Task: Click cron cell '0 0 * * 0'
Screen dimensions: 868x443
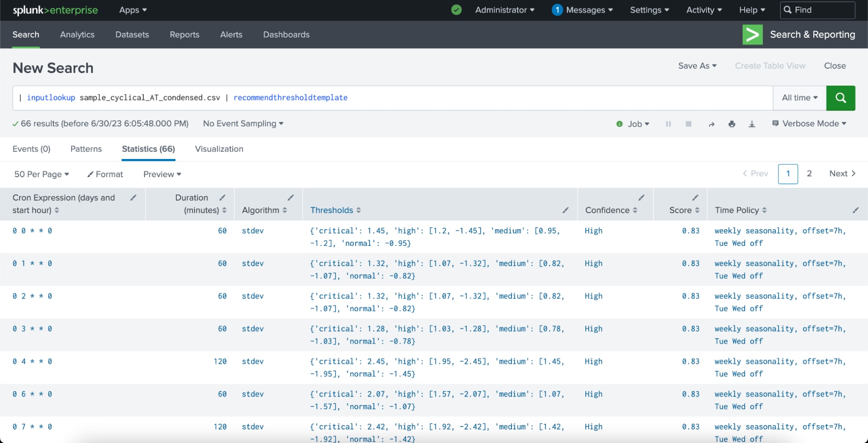Action: [32, 231]
